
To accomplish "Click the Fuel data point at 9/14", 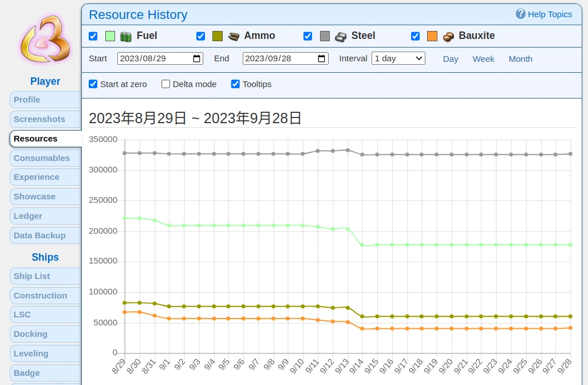I will tap(362, 245).
